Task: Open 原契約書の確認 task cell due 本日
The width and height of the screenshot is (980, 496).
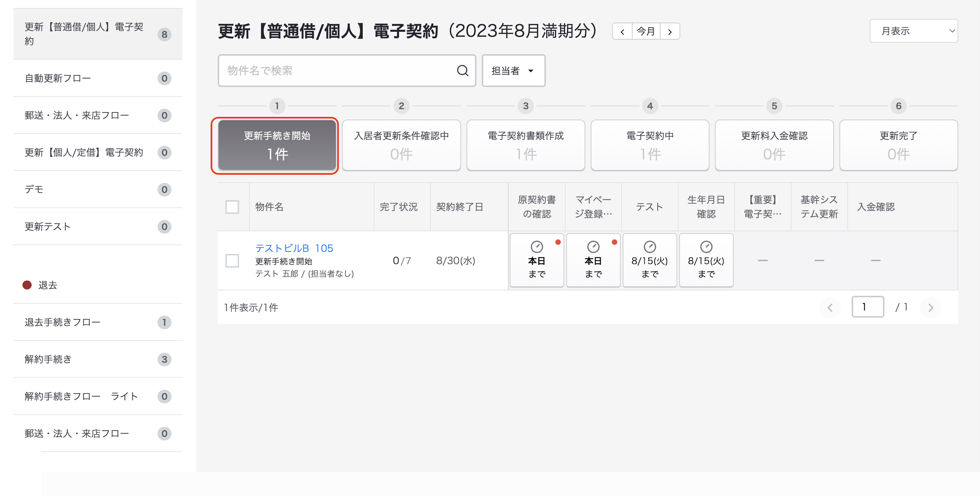Action: 537,260
